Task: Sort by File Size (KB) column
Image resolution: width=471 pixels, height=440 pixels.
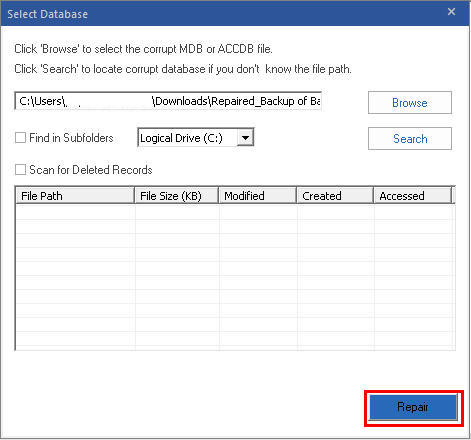Action: click(177, 196)
